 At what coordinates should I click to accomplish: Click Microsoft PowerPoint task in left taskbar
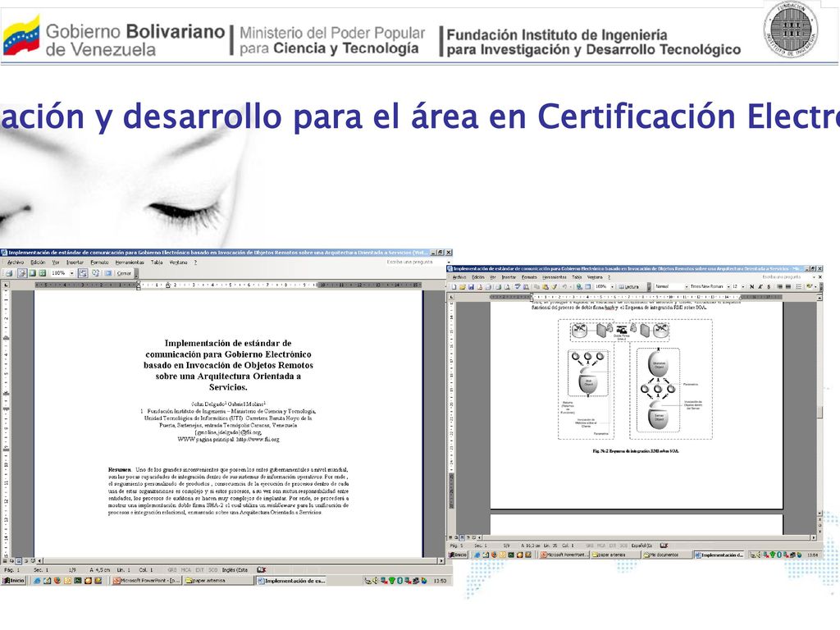point(147,581)
